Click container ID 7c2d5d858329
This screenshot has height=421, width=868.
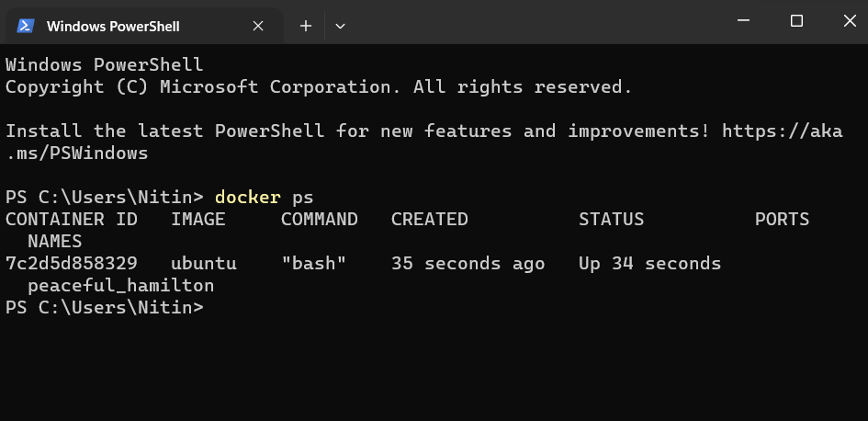(72, 264)
